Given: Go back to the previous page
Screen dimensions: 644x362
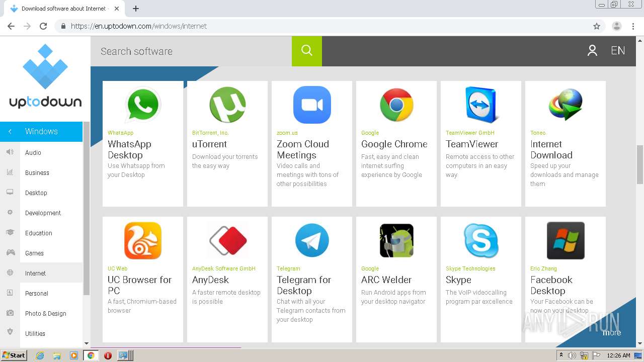Looking at the screenshot, I should point(11,26).
